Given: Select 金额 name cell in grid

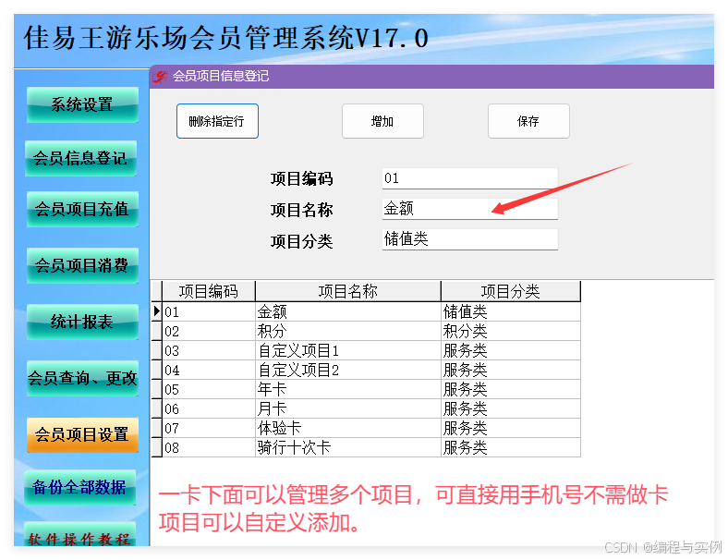Looking at the screenshot, I should [347, 311].
